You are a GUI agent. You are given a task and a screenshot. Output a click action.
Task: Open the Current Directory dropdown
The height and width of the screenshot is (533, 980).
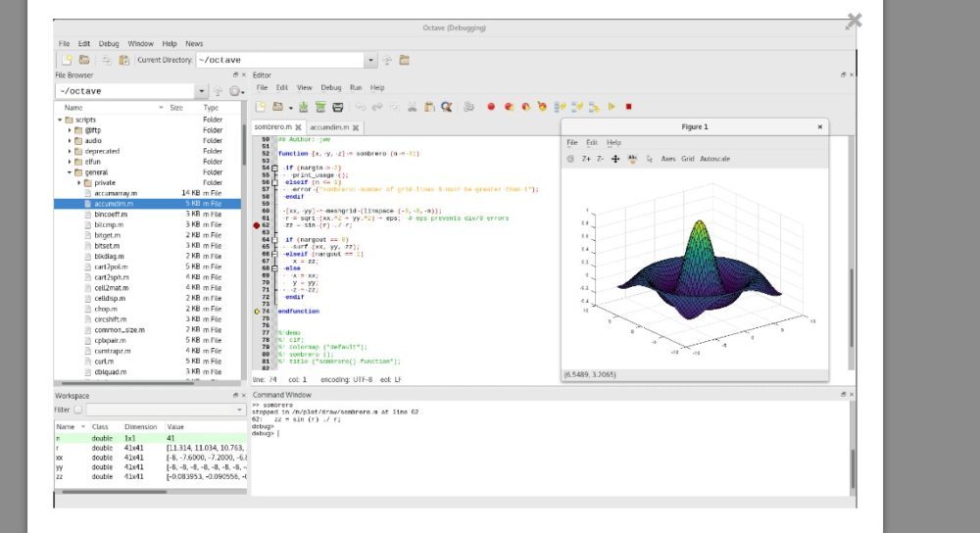pos(370,61)
